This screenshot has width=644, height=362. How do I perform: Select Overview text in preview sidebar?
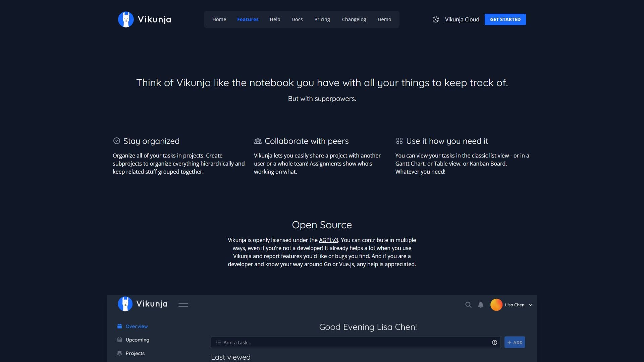coord(137,326)
